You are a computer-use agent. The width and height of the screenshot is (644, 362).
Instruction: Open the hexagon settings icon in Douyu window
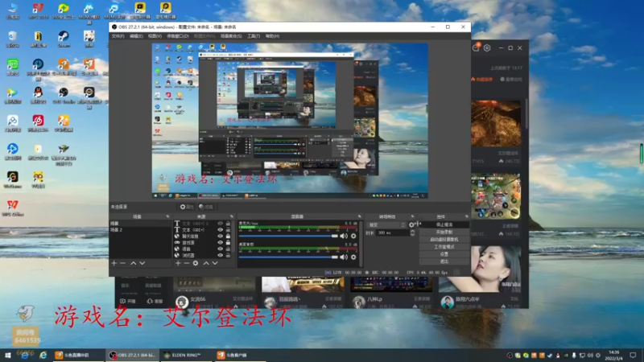[487, 48]
